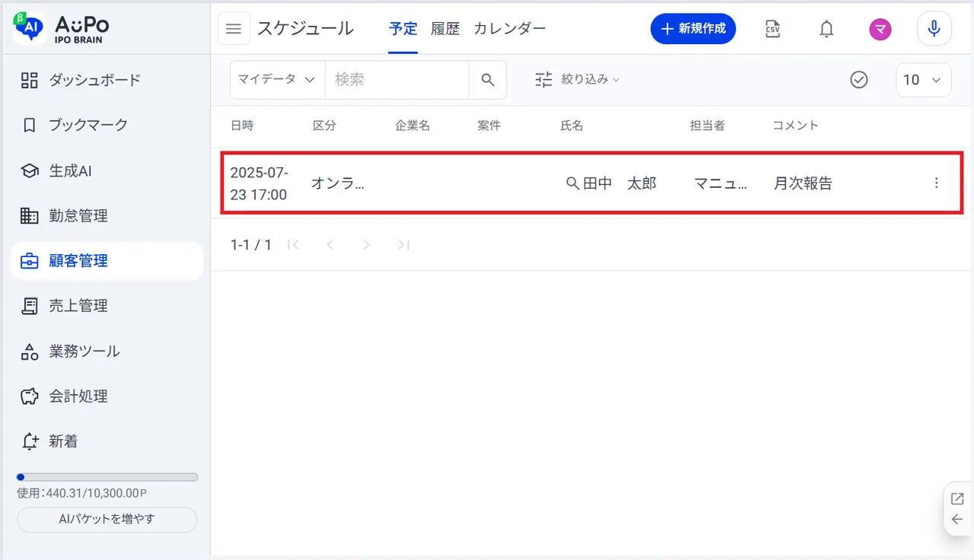974x560 pixels.
Task: Select 顧客管理 in the sidebar
Action: [x=107, y=261]
